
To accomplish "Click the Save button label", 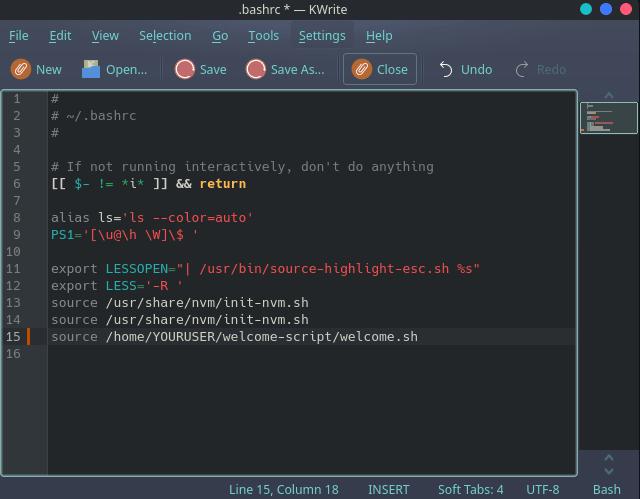I will coord(213,70).
